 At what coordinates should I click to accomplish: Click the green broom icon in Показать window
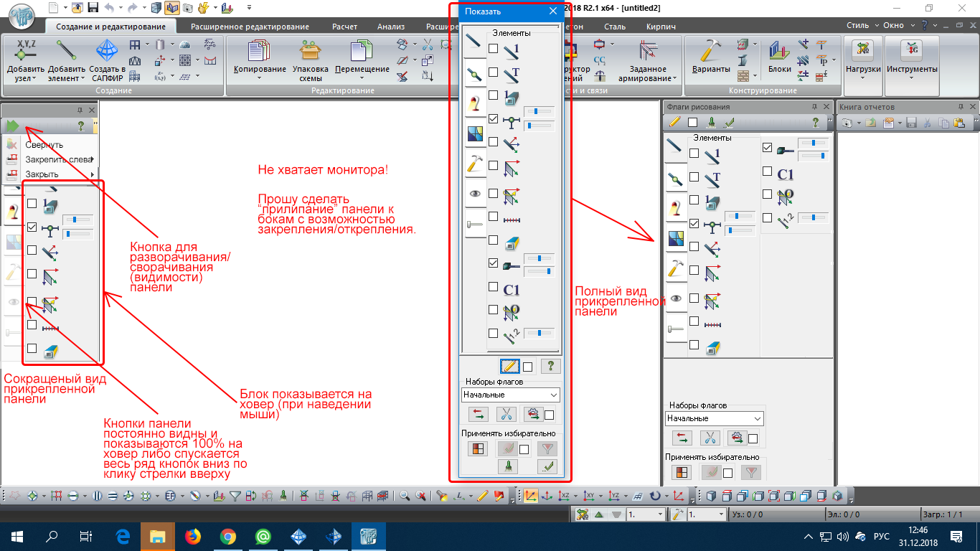(x=508, y=466)
